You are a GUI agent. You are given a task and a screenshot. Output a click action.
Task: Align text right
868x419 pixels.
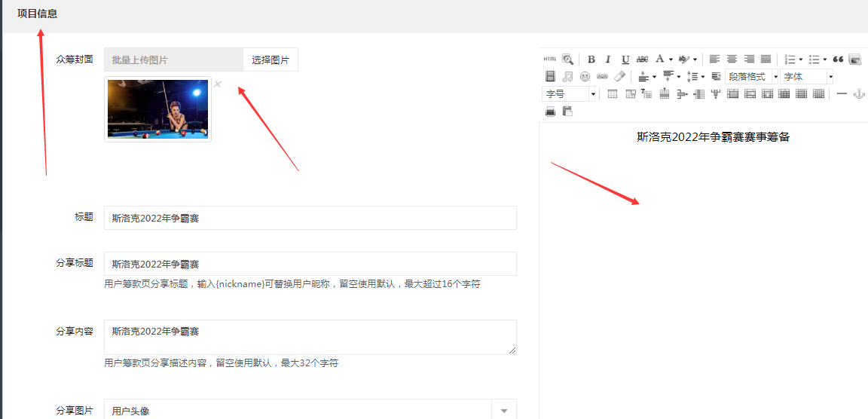tap(749, 60)
